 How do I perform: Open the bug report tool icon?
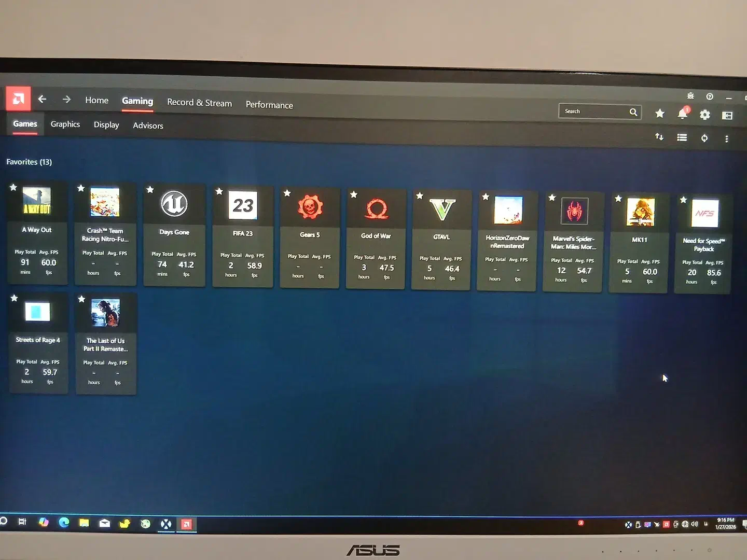[x=690, y=96]
